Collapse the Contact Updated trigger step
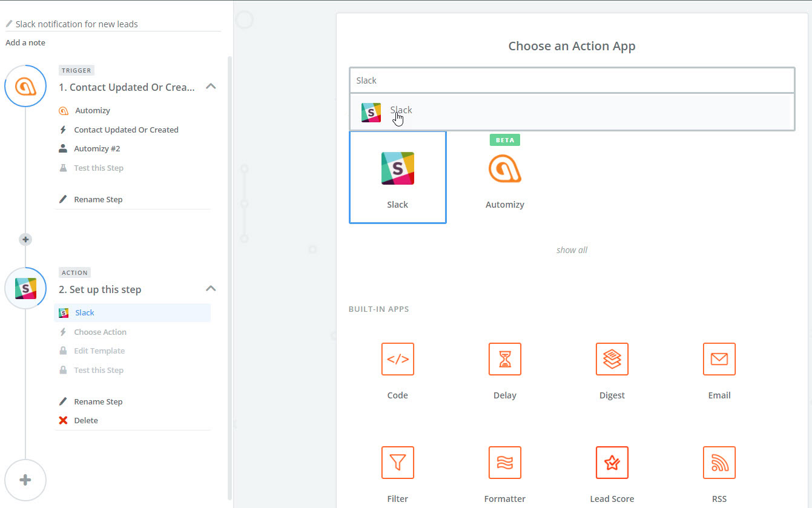The width and height of the screenshot is (812, 508). pyautogui.click(x=211, y=87)
